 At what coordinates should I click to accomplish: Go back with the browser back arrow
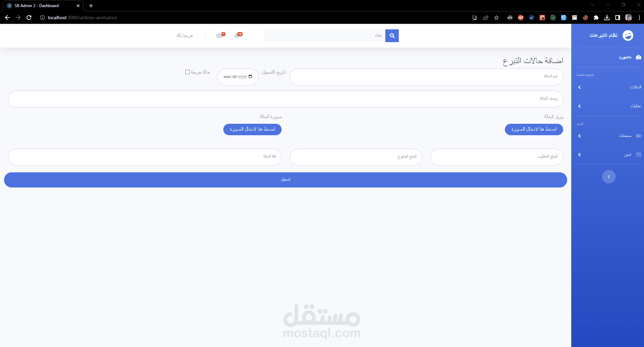pos(7,18)
